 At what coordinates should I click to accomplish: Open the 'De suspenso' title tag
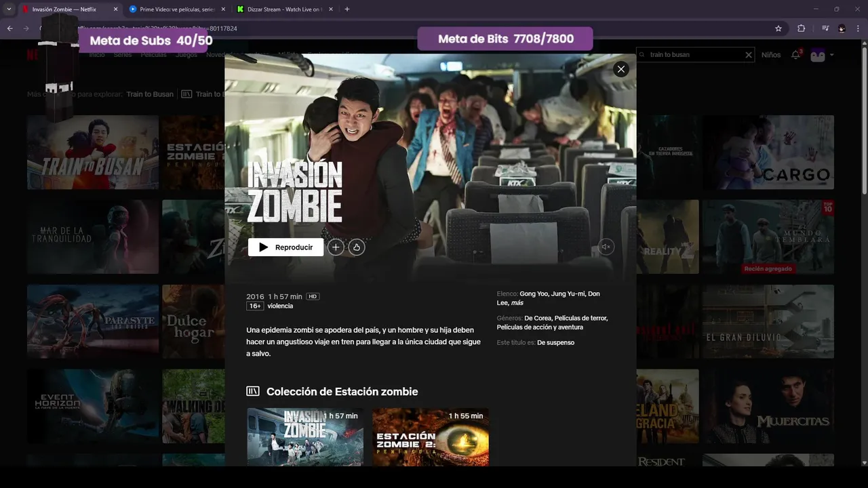click(x=555, y=343)
